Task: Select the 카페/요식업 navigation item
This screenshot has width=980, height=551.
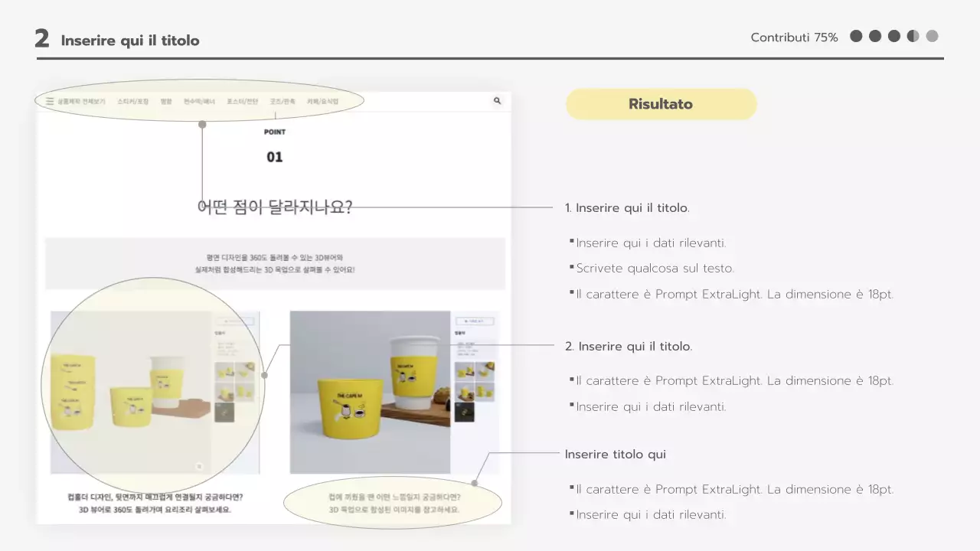Action: [x=322, y=101]
